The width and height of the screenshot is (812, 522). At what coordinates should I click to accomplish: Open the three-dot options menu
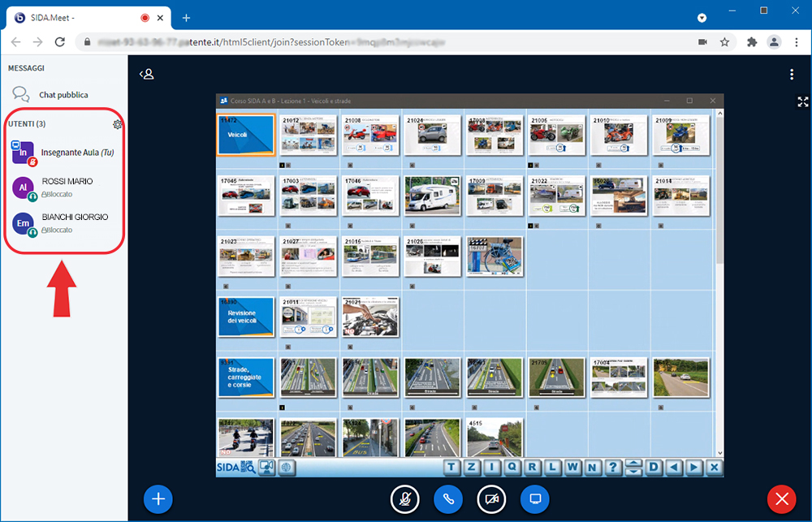click(792, 75)
